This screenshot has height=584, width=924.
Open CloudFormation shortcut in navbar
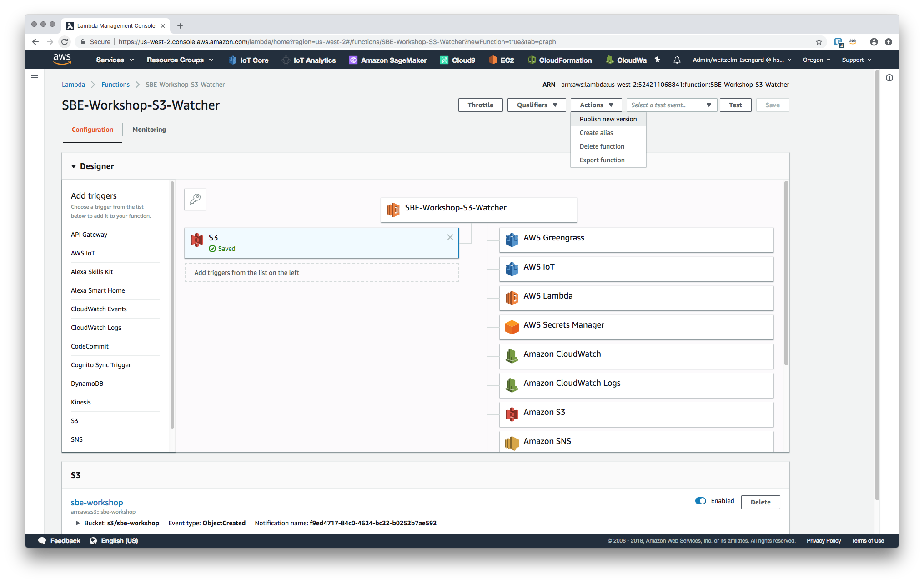[x=559, y=60]
